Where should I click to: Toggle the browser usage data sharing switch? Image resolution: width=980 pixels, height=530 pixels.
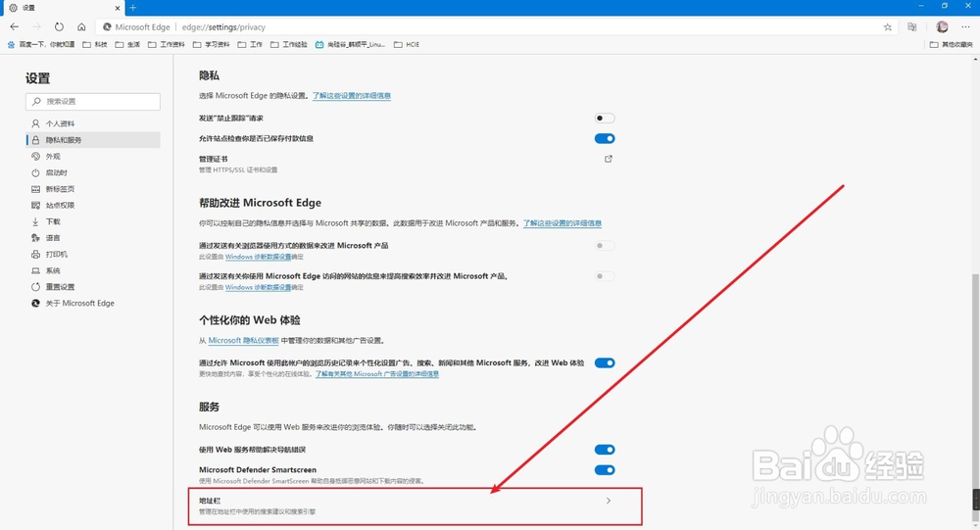[x=605, y=246]
